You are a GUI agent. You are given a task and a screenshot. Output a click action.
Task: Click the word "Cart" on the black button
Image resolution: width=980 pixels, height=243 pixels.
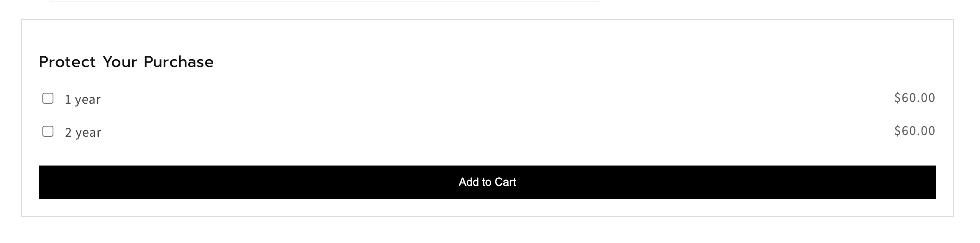(x=505, y=182)
